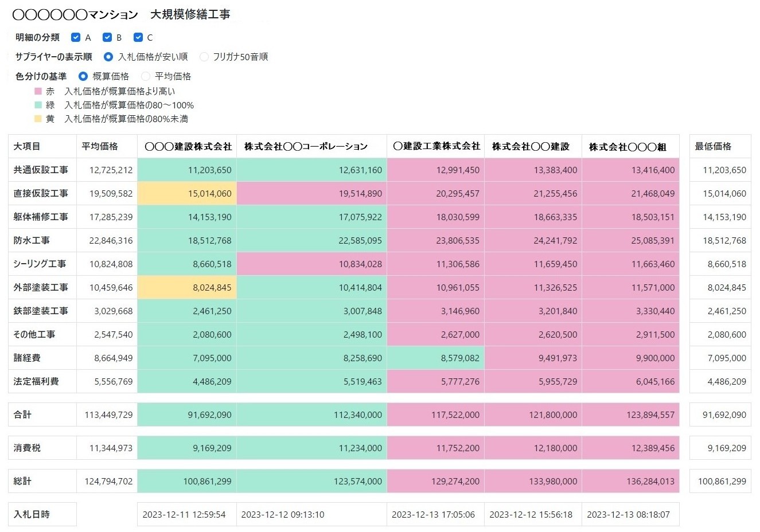Click the green 緑 legend color square
The image size is (760, 532).
tap(38, 105)
